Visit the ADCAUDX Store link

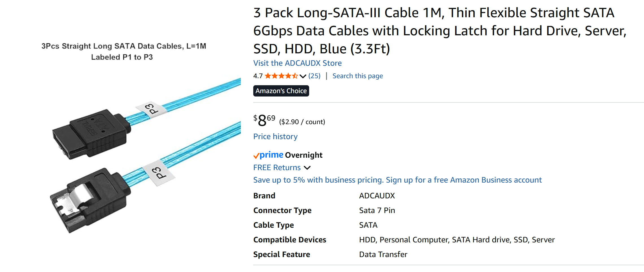pos(297,63)
